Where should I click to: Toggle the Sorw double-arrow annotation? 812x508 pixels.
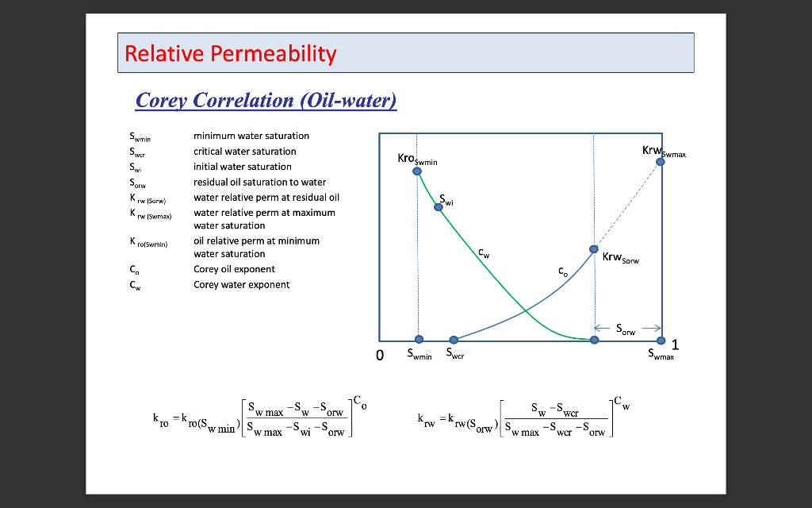(627, 326)
